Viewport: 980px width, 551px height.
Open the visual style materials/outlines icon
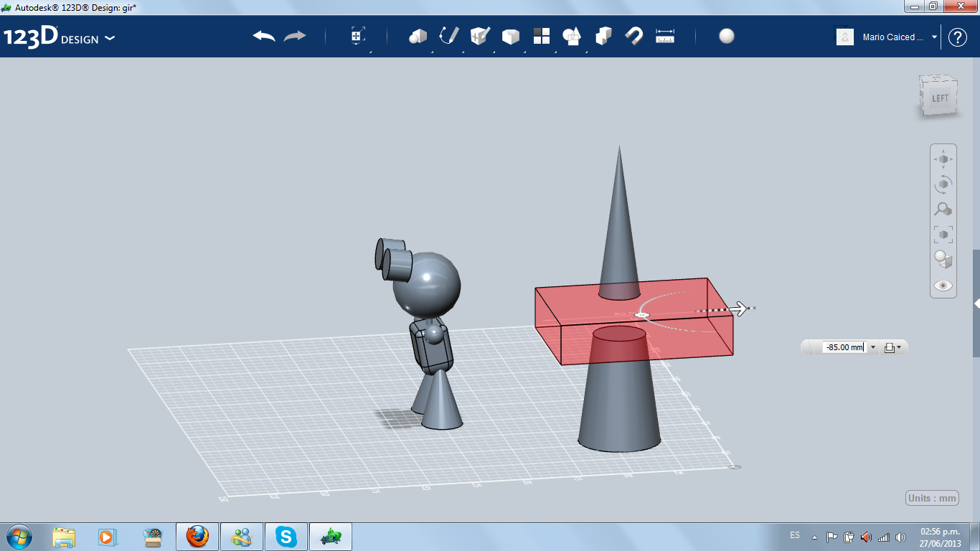943,259
